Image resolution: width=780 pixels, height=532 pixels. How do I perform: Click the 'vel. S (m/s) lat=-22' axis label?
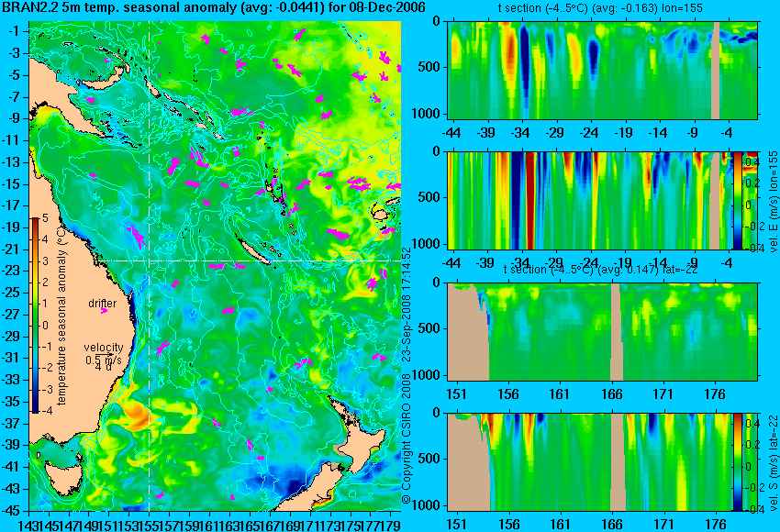coord(774,463)
